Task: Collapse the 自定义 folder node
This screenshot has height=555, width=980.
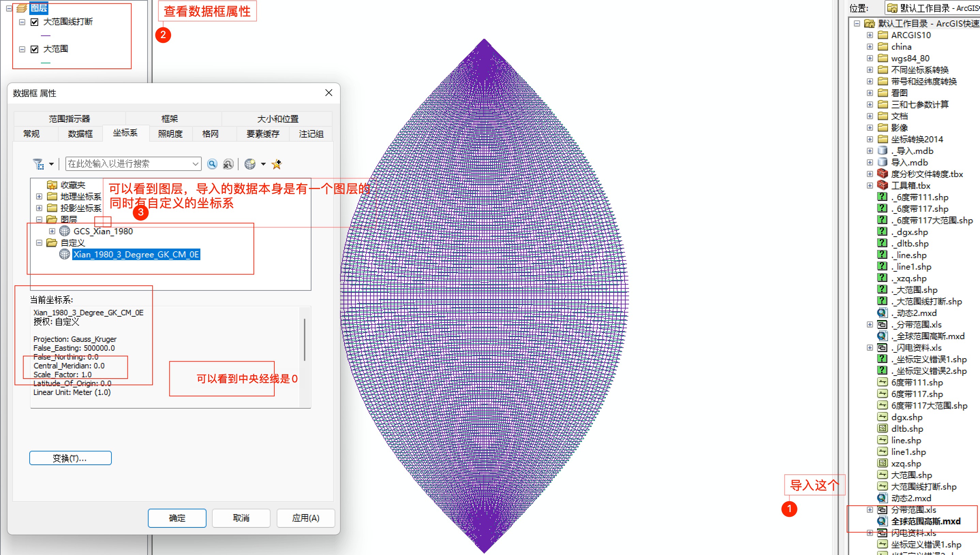Action: (x=39, y=243)
